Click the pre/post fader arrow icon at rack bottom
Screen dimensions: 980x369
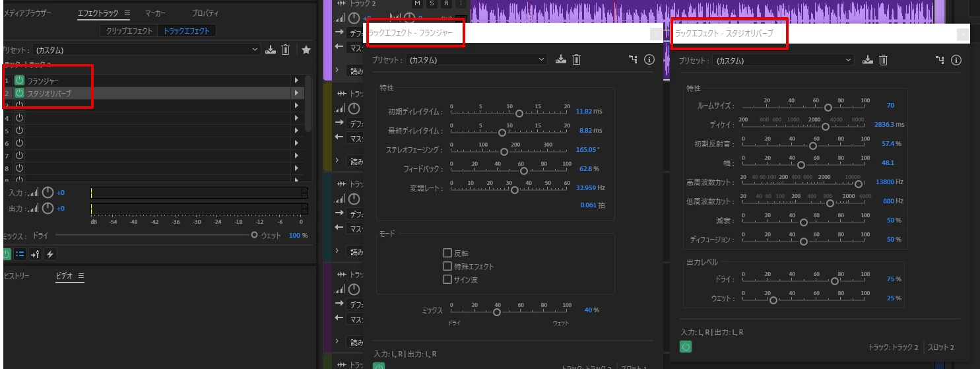pyautogui.click(x=35, y=254)
